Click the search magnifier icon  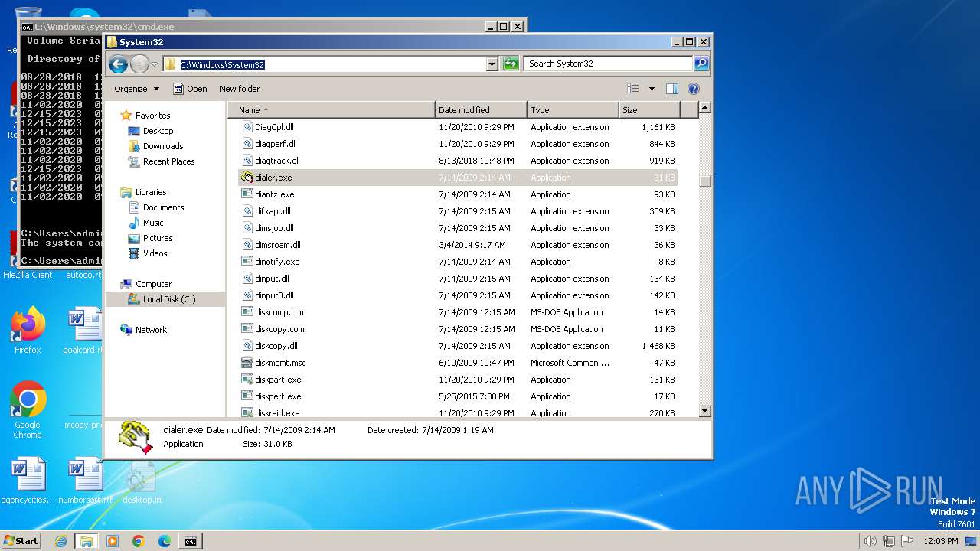pyautogui.click(x=701, y=64)
